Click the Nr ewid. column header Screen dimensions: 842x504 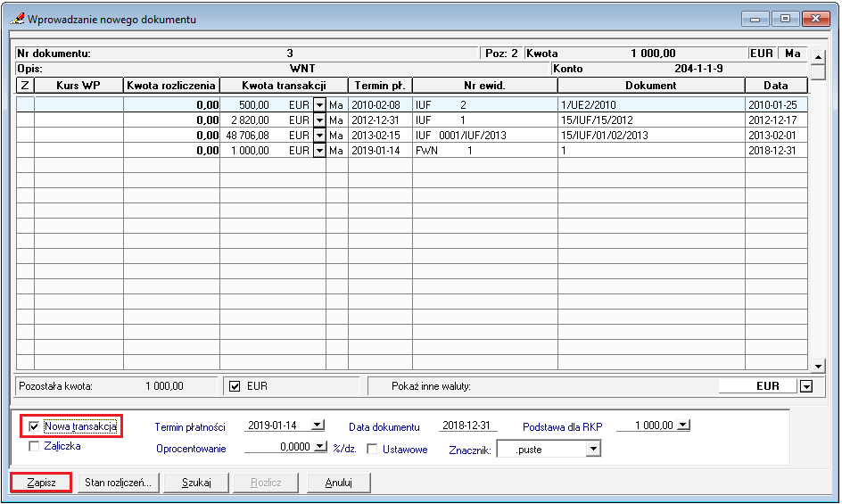(x=485, y=85)
